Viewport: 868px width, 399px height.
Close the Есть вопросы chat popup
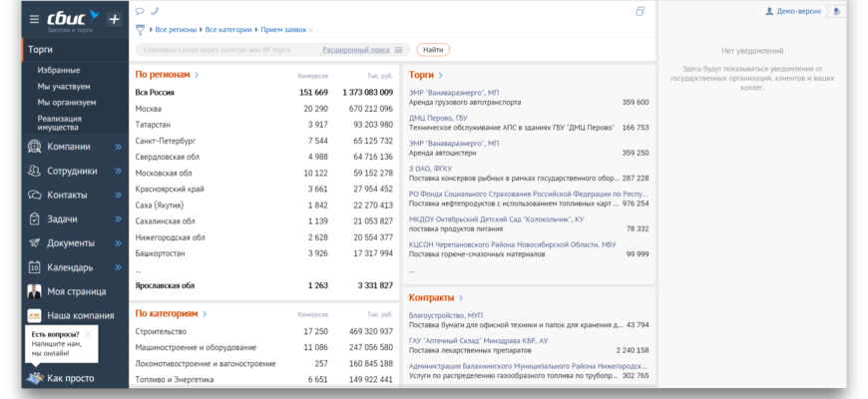click(88, 334)
